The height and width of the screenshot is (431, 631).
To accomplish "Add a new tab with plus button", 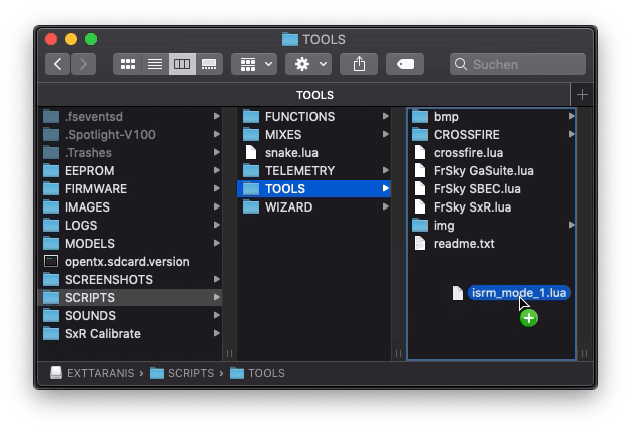I will (x=583, y=94).
